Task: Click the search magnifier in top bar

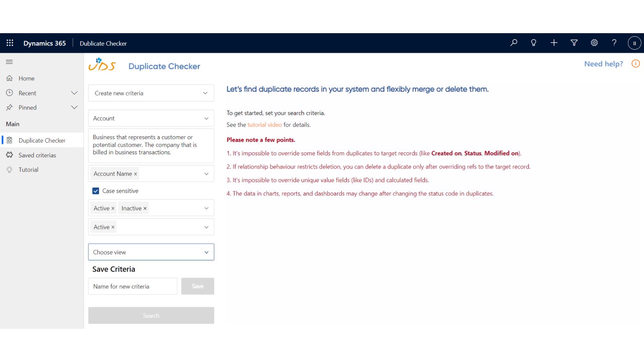Action: (x=514, y=43)
